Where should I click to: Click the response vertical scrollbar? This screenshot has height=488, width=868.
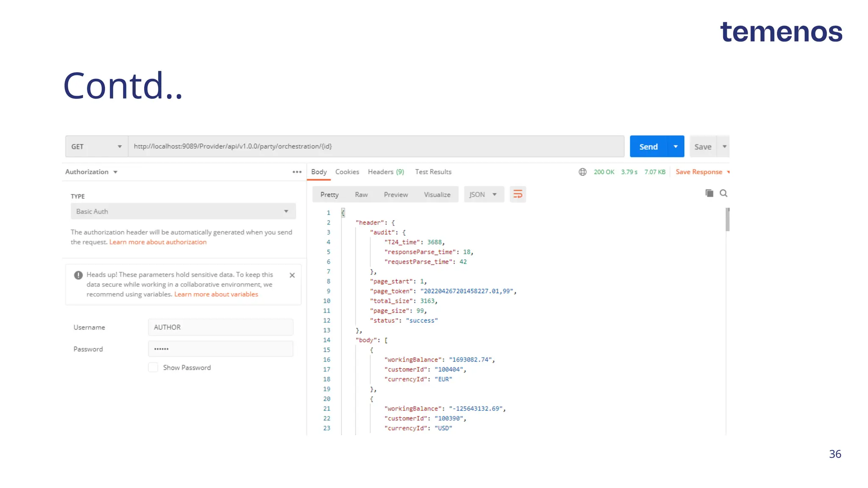click(x=727, y=220)
